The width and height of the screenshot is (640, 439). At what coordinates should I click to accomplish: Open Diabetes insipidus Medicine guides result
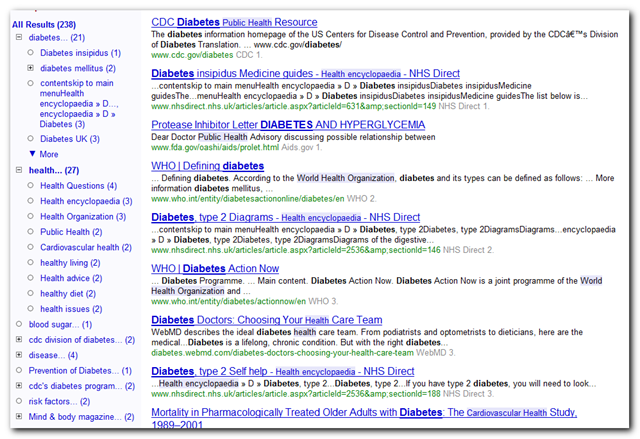click(x=305, y=73)
